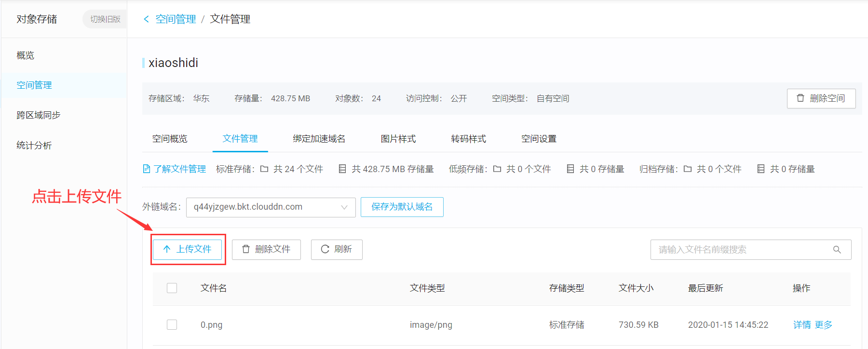Click the storage icon after 归档存储 file count
Viewport: 868px width, 349px height.
click(x=761, y=169)
